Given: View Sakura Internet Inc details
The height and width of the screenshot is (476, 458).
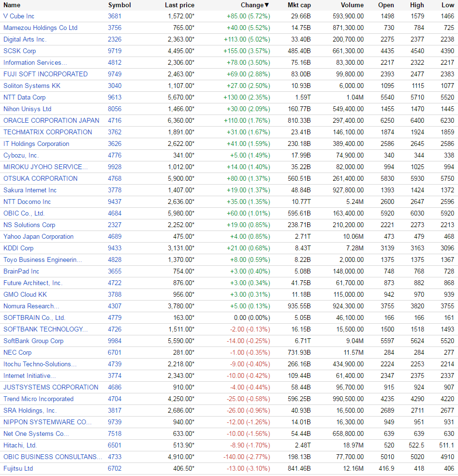Looking at the screenshot, I should pyautogui.click(x=30, y=190).
